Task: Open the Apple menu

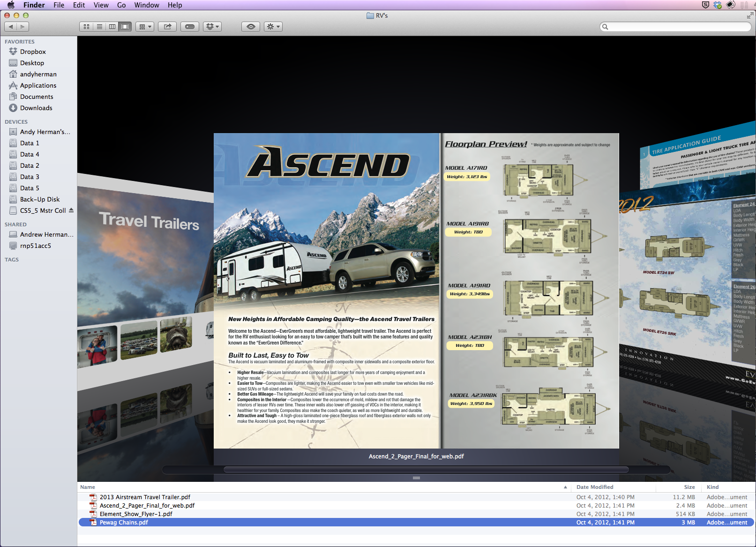Action: (11, 5)
